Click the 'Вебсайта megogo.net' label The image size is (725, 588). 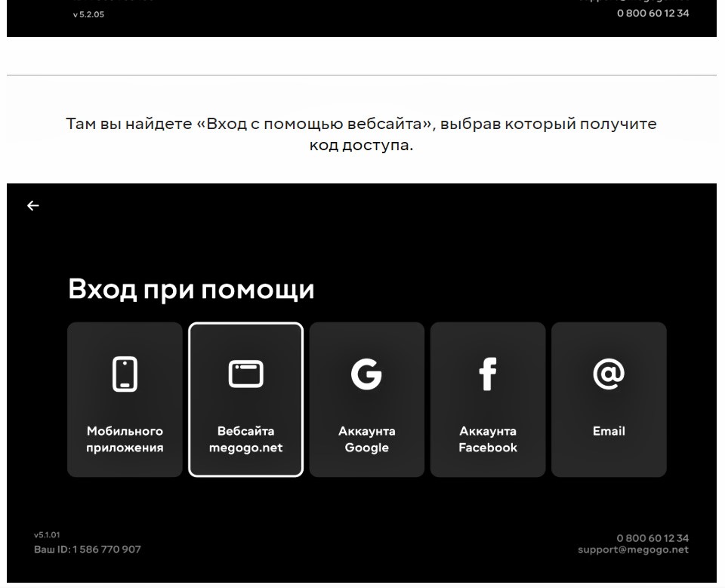[246, 439]
